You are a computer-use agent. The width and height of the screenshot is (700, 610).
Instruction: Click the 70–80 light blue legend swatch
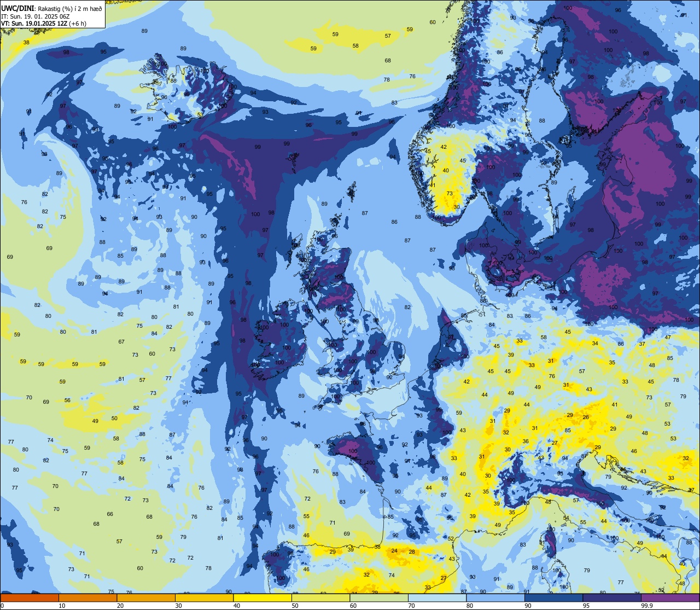click(x=437, y=597)
